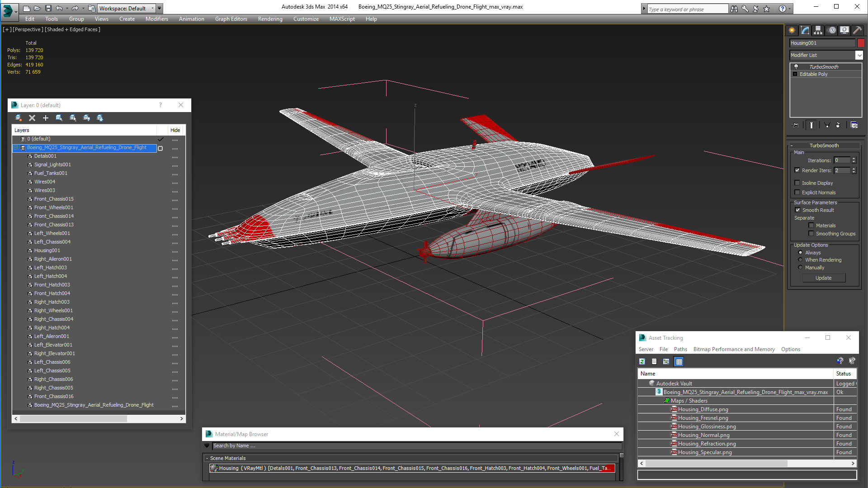Open the Rendering menu
Screen dimensions: 868x488
270,19
